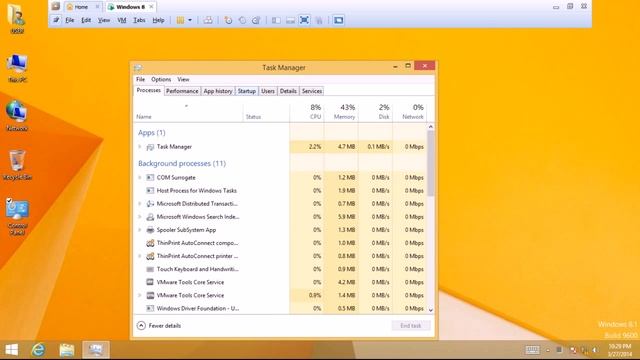Open VMware Tabs menu
The image size is (640, 360).
[x=139, y=20]
